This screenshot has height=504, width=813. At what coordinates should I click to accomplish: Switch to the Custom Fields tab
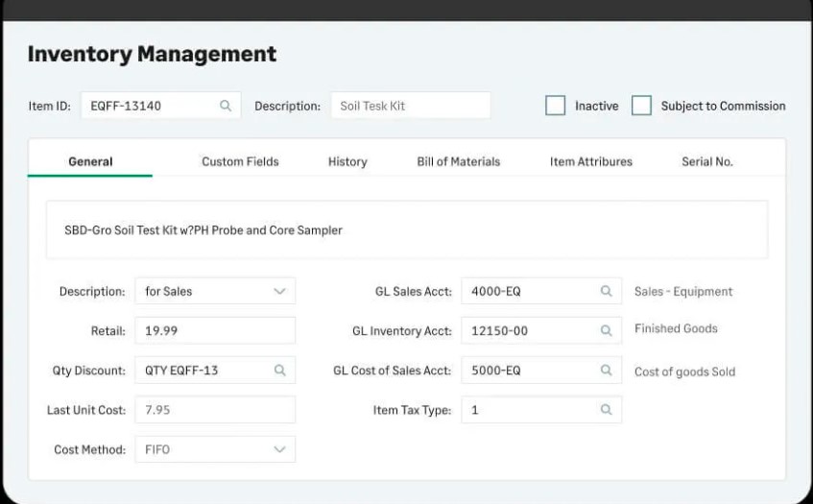point(240,162)
